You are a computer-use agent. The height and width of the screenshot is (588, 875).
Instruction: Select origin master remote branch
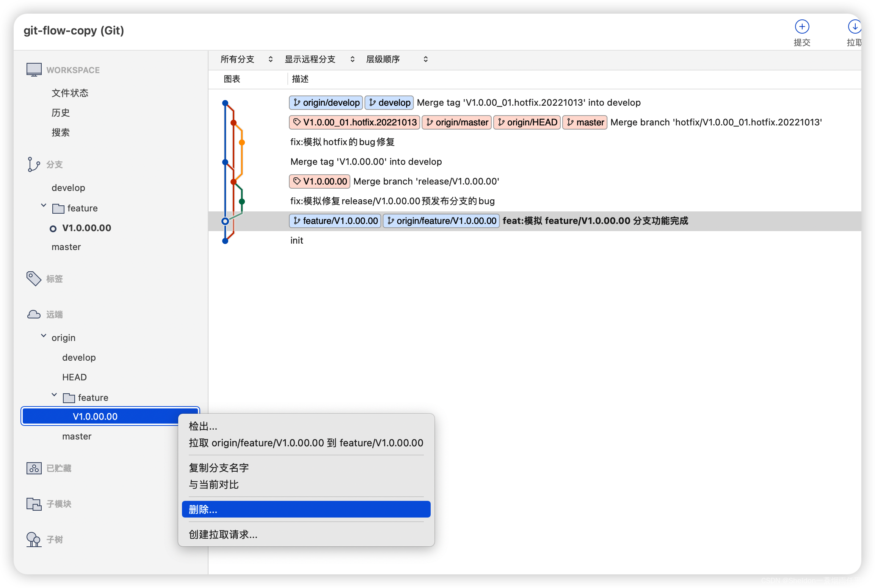click(x=77, y=436)
